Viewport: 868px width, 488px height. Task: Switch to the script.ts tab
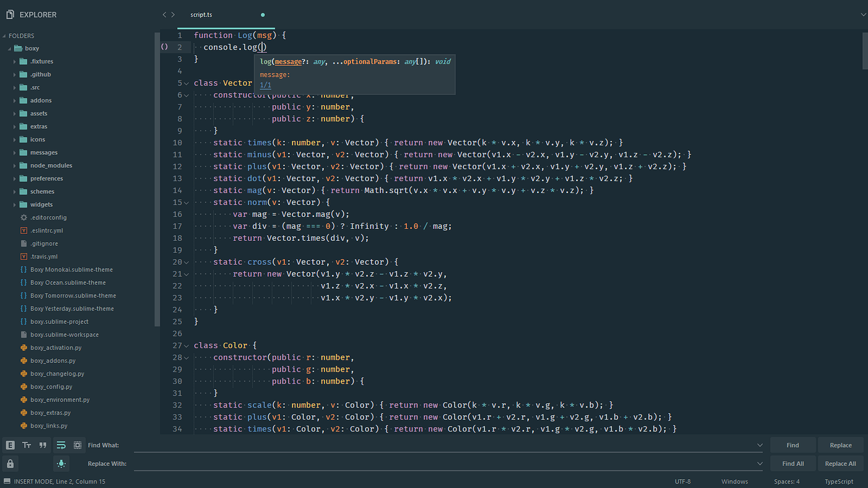[201, 14]
